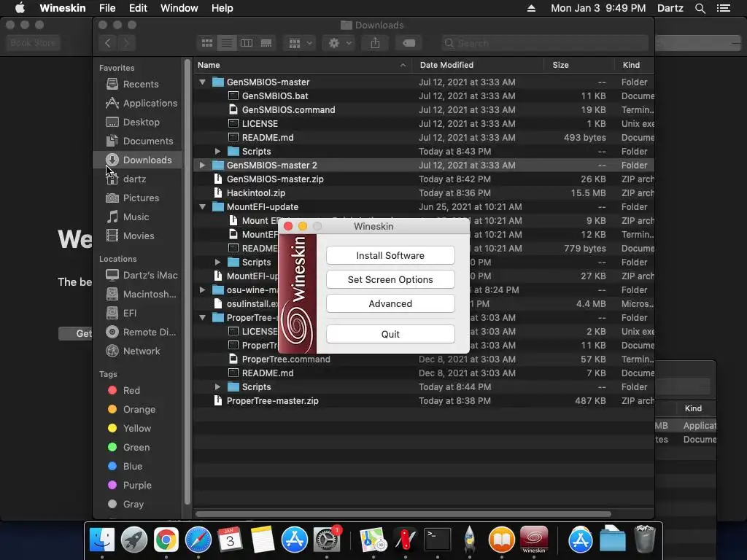Screen dimensions: 747x560
Task: Go back in Finder navigation
Action: tap(108, 43)
